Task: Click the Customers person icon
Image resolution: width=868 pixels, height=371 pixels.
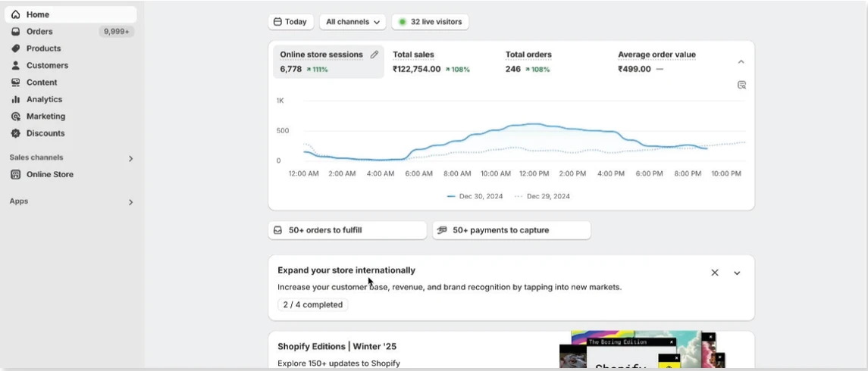Action: tap(15, 65)
